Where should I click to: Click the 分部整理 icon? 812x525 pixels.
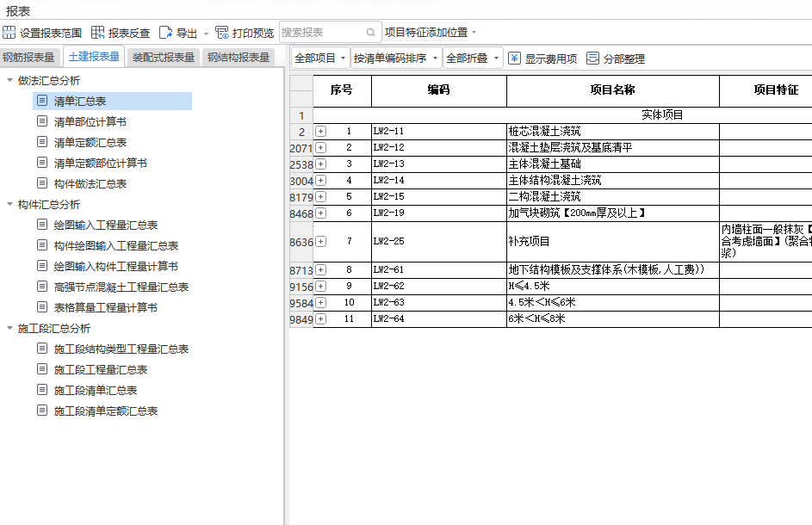pyautogui.click(x=592, y=58)
